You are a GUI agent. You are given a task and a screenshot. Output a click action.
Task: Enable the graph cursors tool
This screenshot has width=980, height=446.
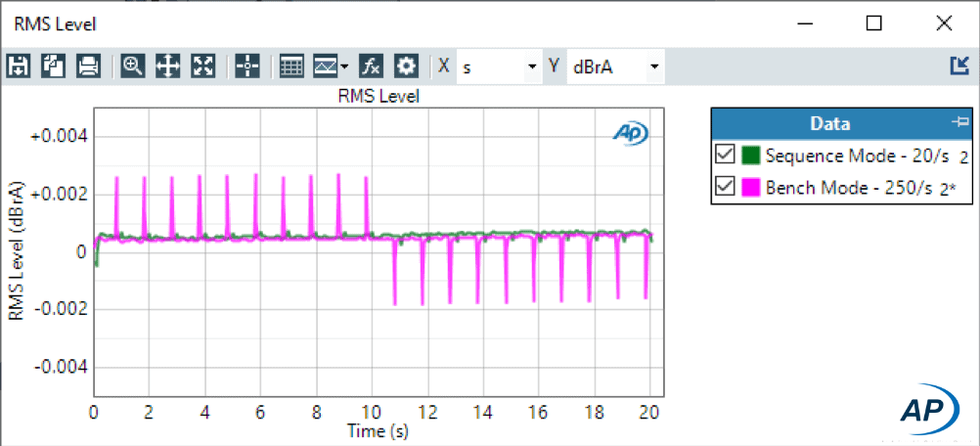tap(247, 67)
